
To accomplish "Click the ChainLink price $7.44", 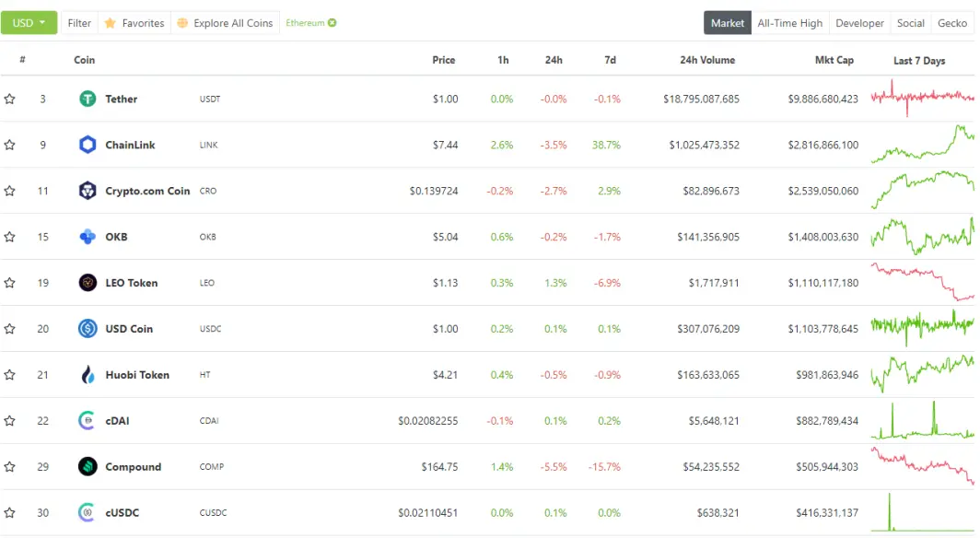I will point(445,145).
